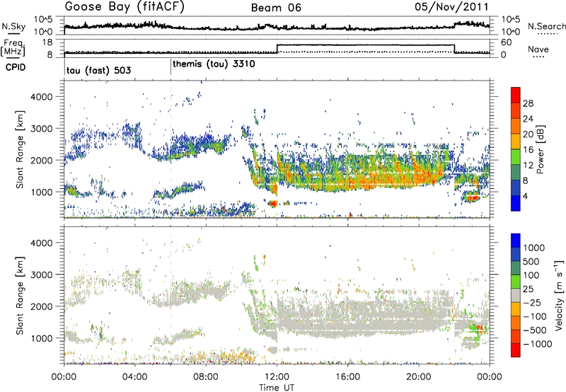
Task: Click the 'Nave' legend label
Action: [x=538, y=50]
